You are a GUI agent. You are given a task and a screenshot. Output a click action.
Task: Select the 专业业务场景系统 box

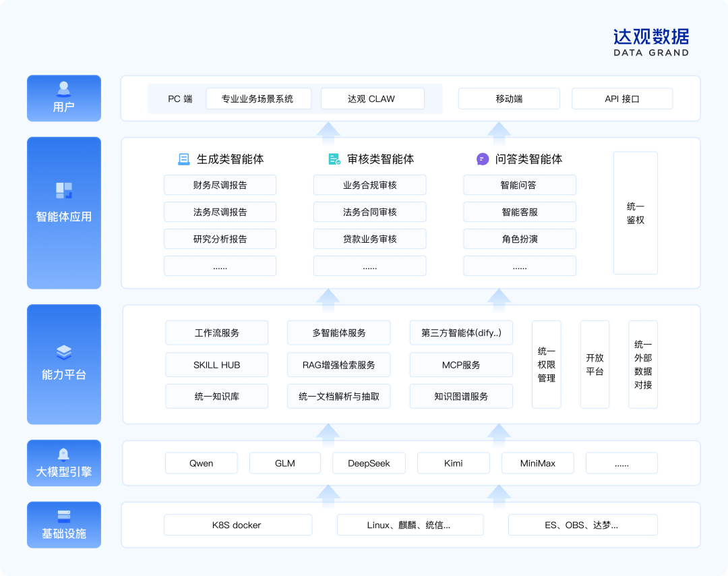click(259, 98)
